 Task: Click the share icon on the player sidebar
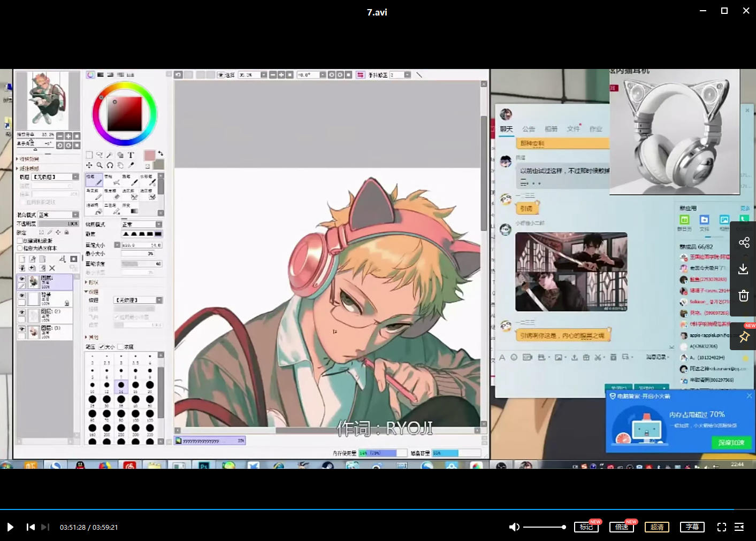point(744,243)
